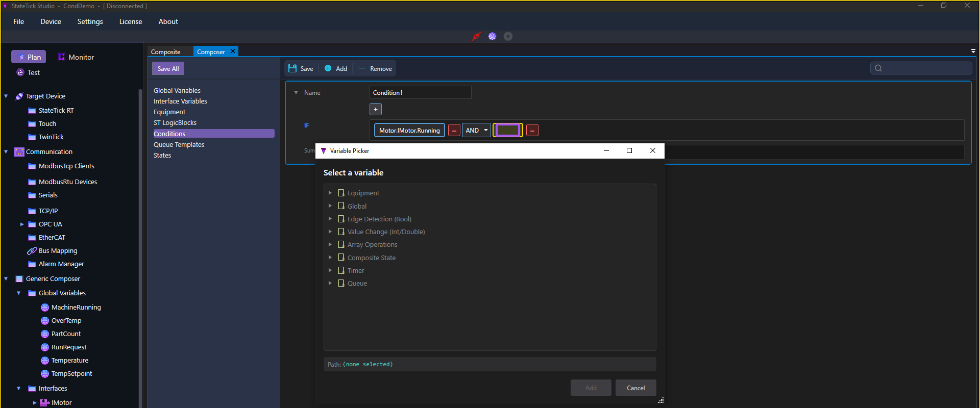The width and height of the screenshot is (980, 408).
Task: Click the MachineRunning globe icon
Action: (45, 308)
